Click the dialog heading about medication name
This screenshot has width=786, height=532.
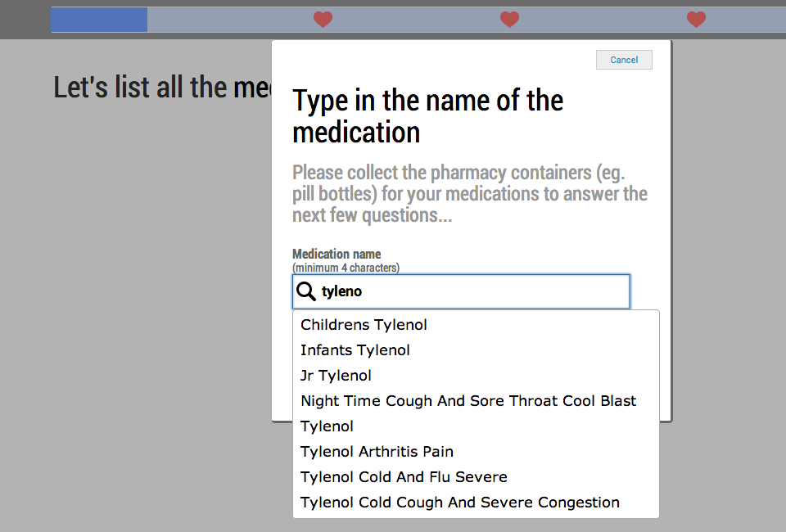coord(427,116)
